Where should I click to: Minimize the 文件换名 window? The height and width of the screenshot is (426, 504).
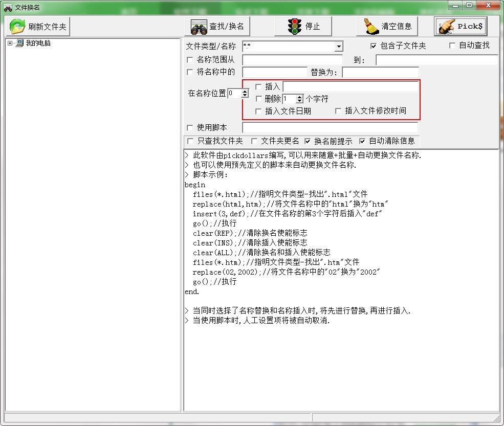pos(455,6)
